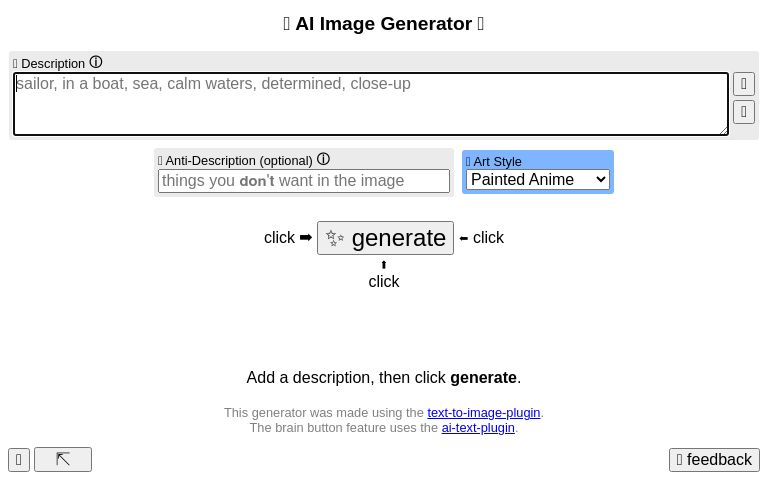This screenshot has height=480, width=768.
Task: Click the Art Style label above the selector
Action: tap(497, 161)
